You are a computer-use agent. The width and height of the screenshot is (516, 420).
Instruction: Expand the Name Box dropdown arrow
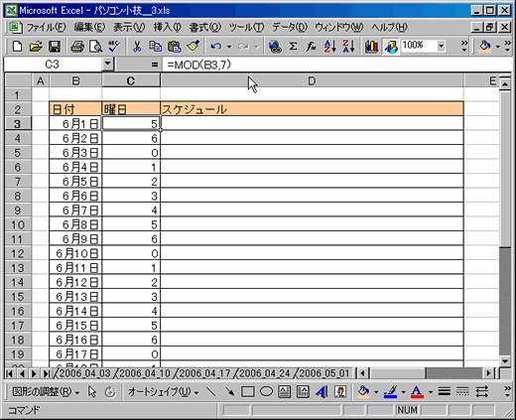coord(107,64)
